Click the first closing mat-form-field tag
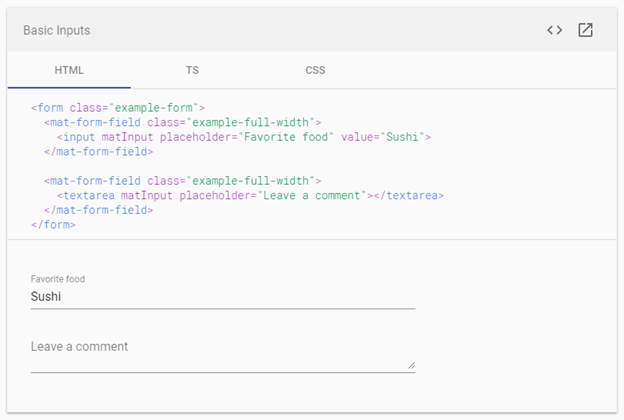The height and width of the screenshot is (420, 624). 98,152
